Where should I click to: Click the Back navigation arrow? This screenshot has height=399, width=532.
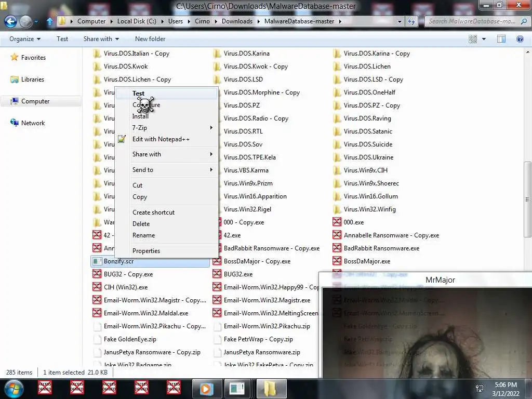pyautogui.click(x=10, y=21)
